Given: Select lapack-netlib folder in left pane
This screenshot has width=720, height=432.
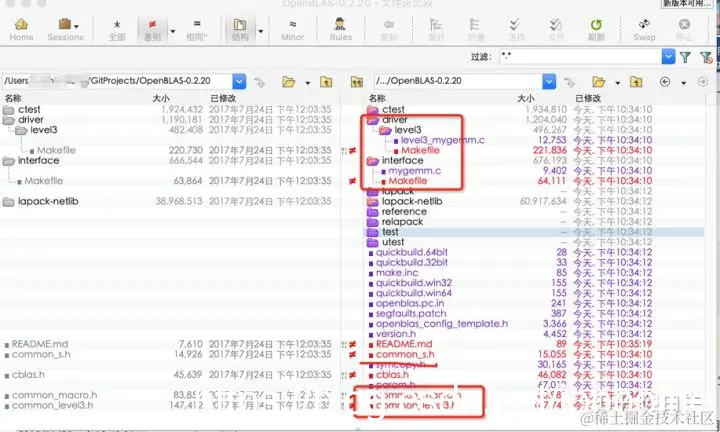Looking at the screenshot, I should (x=48, y=202).
